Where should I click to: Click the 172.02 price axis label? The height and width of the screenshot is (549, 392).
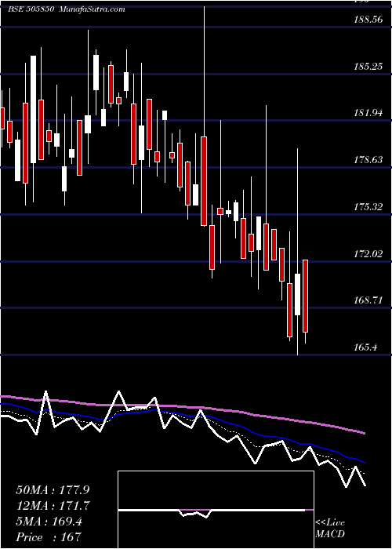click(368, 253)
